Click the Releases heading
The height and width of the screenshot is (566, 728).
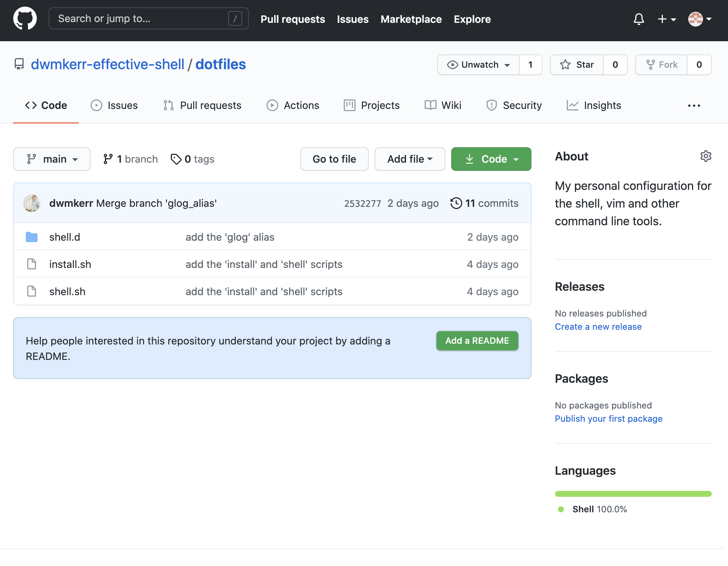pyautogui.click(x=579, y=287)
